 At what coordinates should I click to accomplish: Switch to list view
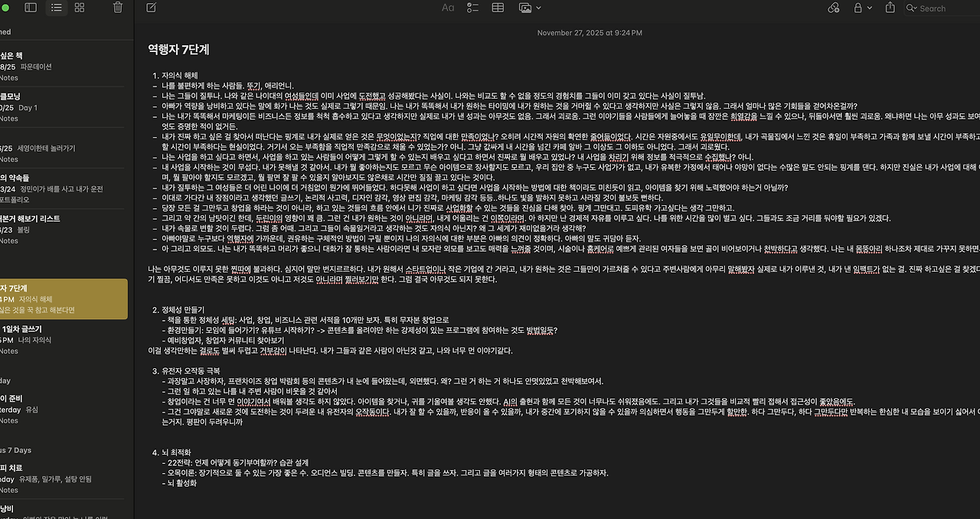tap(56, 8)
